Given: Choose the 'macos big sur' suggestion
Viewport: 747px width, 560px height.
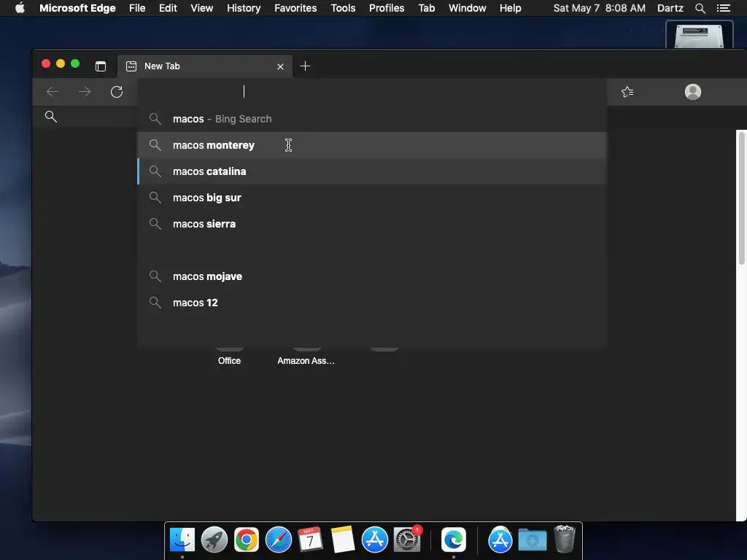Looking at the screenshot, I should point(371,198).
